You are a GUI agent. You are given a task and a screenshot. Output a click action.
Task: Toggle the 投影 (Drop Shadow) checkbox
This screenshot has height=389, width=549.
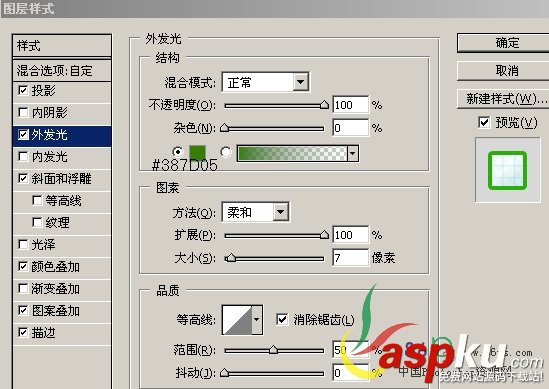[x=23, y=91]
